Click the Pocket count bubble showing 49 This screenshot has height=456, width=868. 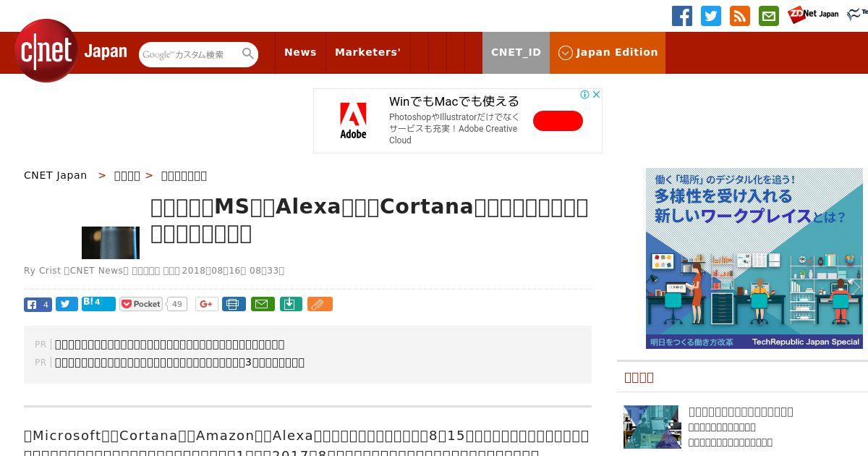tap(176, 304)
